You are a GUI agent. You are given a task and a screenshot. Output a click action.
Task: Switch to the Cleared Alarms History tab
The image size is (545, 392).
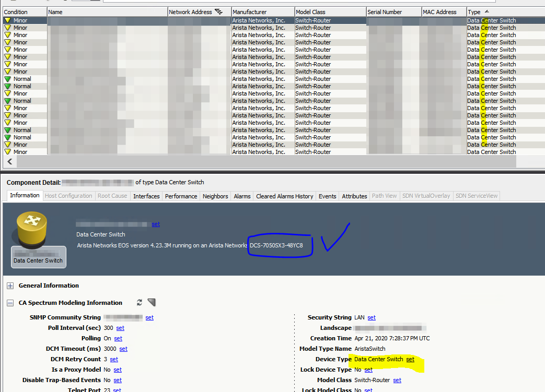pos(284,196)
